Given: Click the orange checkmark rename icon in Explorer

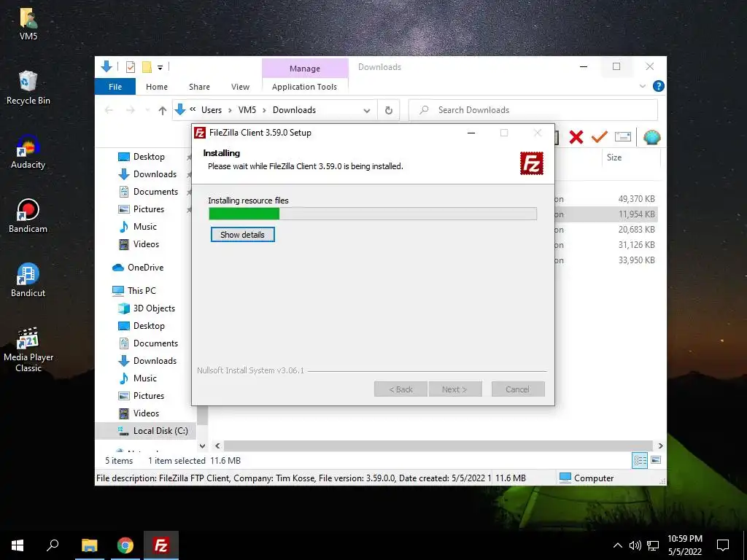Looking at the screenshot, I should point(600,137).
